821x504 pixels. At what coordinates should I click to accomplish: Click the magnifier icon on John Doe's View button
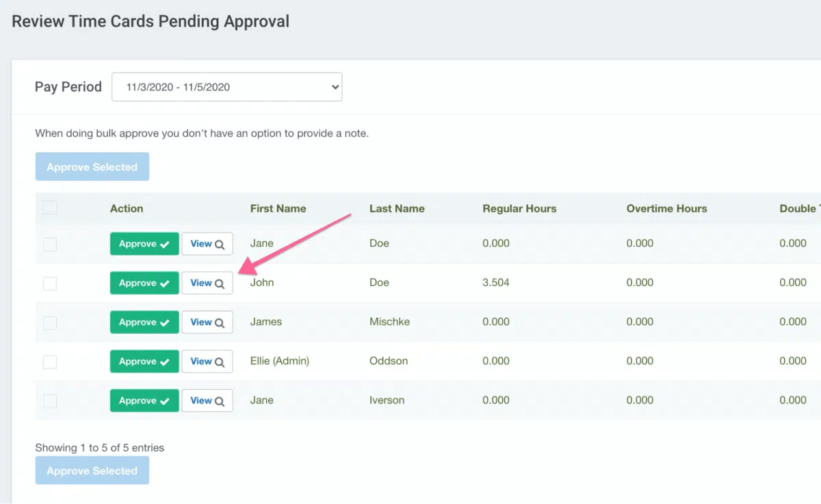pyautogui.click(x=220, y=282)
